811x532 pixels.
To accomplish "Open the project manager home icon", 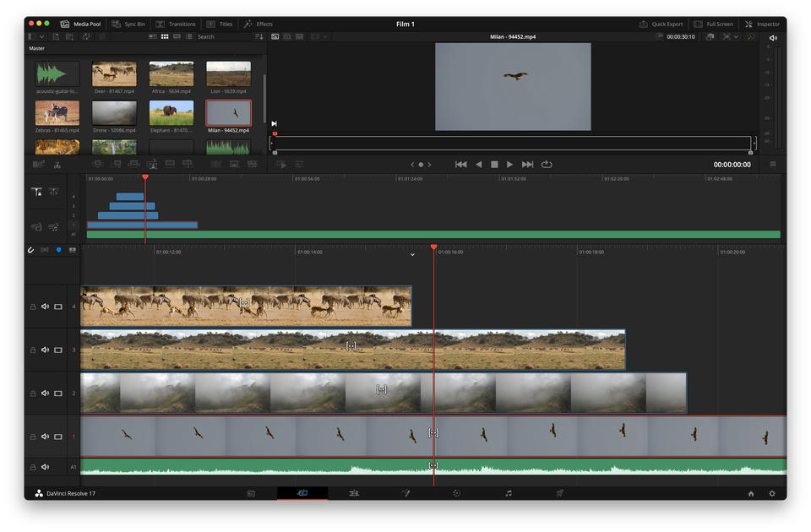I will [750, 492].
